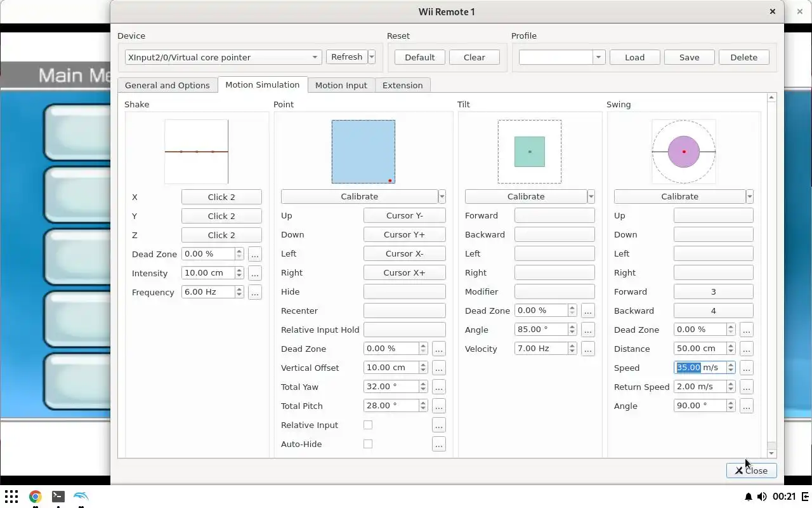
Task: Click Point Up mapping Cursor Y-
Action: pos(405,215)
